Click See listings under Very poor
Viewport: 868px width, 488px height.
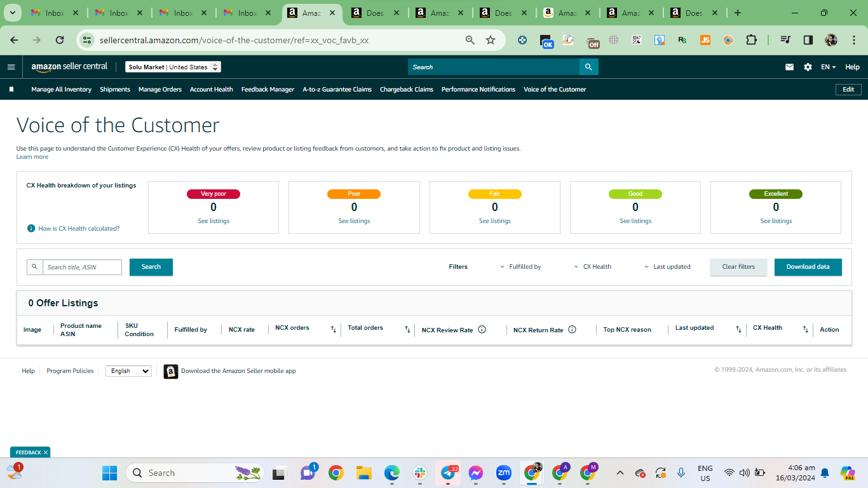click(x=214, y=221)
